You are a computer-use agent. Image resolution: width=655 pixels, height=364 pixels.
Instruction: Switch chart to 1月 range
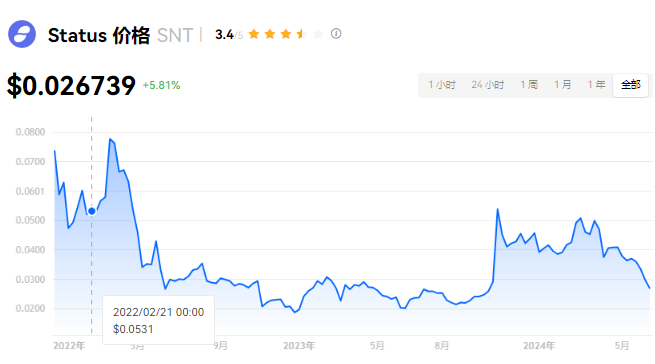(562, 85)
